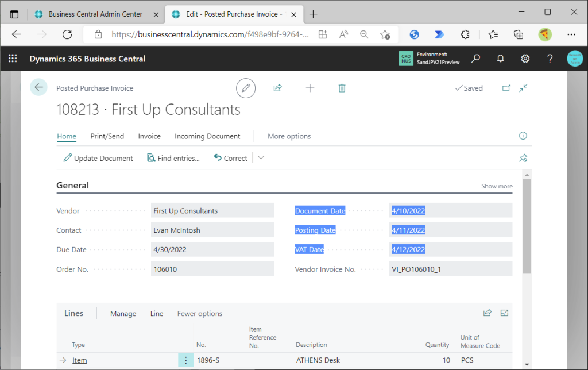This screenshot has width=588, height=370.
Task: Open the Invoice action menu
Action: (x=149, y=136)
